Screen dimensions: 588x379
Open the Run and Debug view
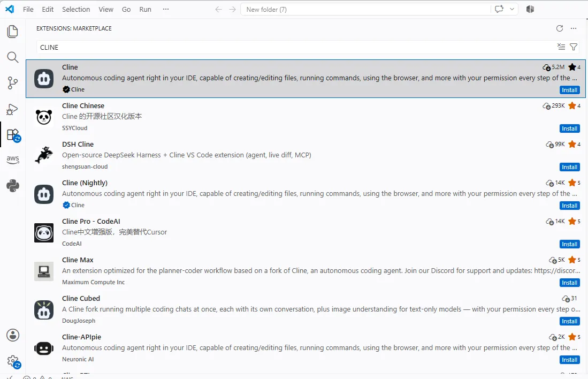13,109
